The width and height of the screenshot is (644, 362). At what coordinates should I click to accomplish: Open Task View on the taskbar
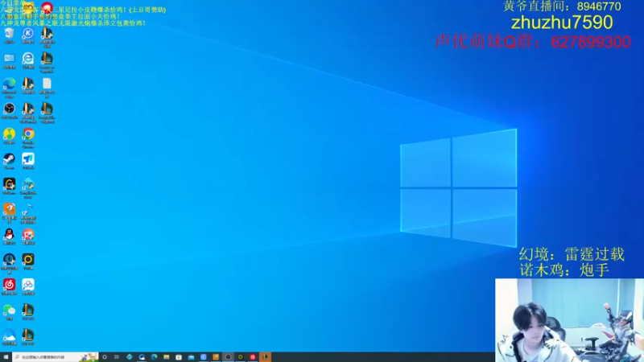pyautogui.click(x=117, y=357)
